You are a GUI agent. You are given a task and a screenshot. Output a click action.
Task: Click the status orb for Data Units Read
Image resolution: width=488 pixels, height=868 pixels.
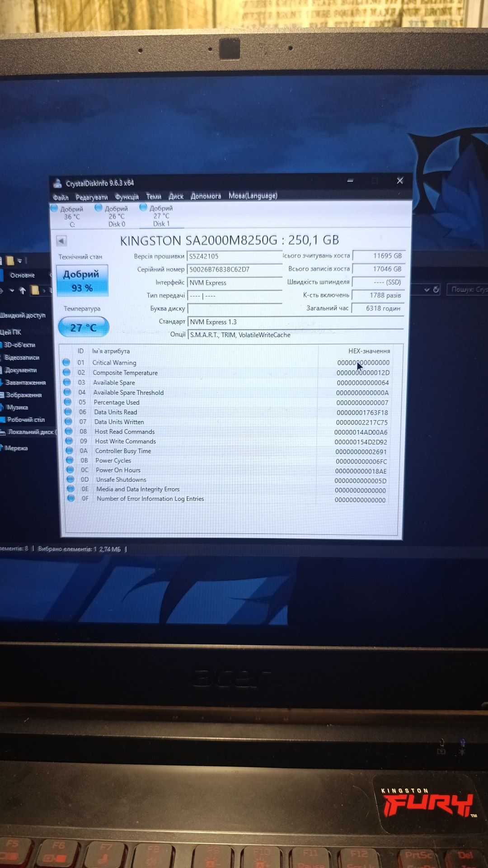click(68, 411)
